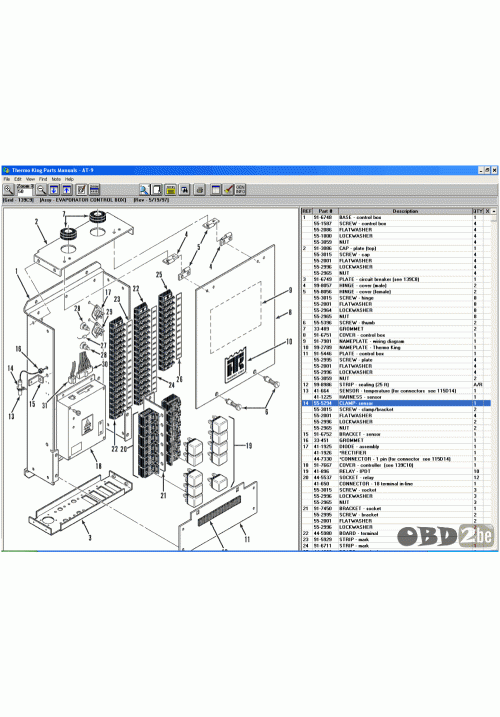Click the Maximize/restore window button in title bar
This screenshot has height=717, width=500.
tap(487, 170)
